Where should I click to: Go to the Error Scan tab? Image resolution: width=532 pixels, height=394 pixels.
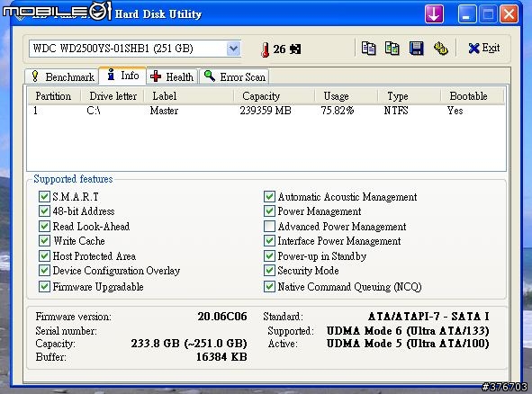coord(234,77)
